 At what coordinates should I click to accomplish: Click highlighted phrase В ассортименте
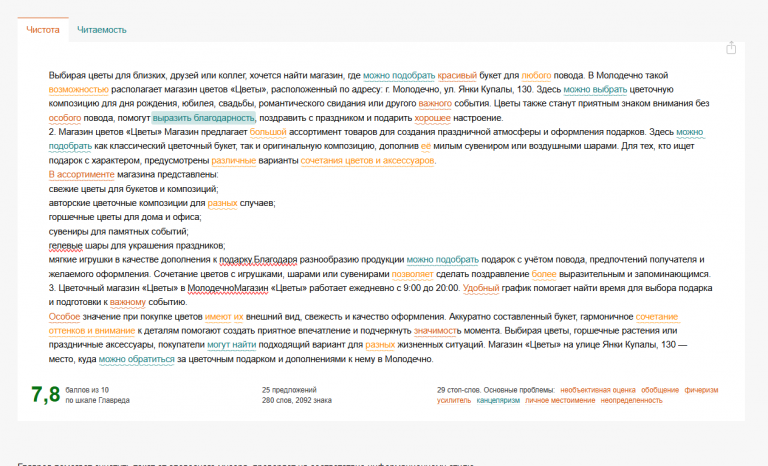(x=81, y=174)
